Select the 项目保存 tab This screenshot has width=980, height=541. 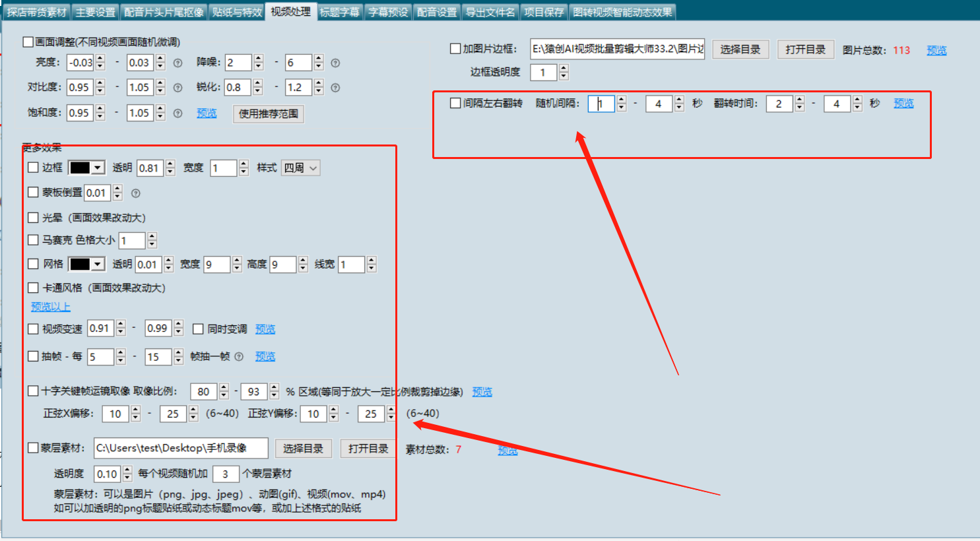[x=544, y=13]
